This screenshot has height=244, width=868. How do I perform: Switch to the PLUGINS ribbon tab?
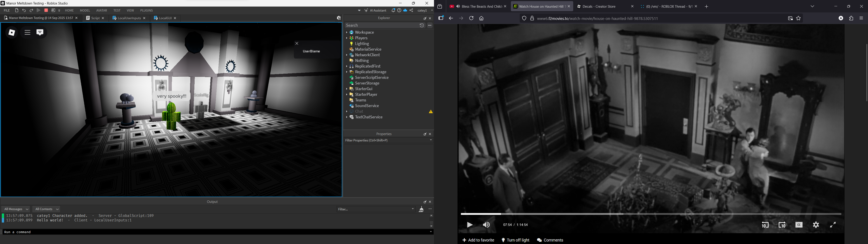(x=146, y=10)
